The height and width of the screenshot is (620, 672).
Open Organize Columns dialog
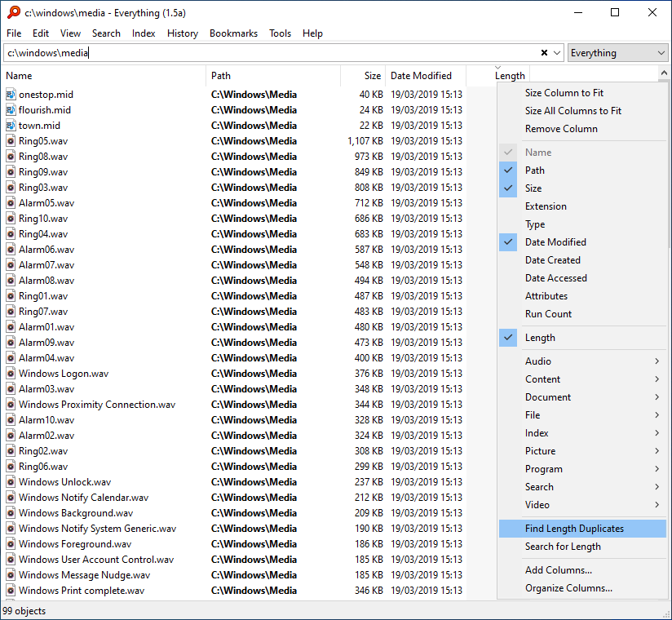click(x=582, y=588)
